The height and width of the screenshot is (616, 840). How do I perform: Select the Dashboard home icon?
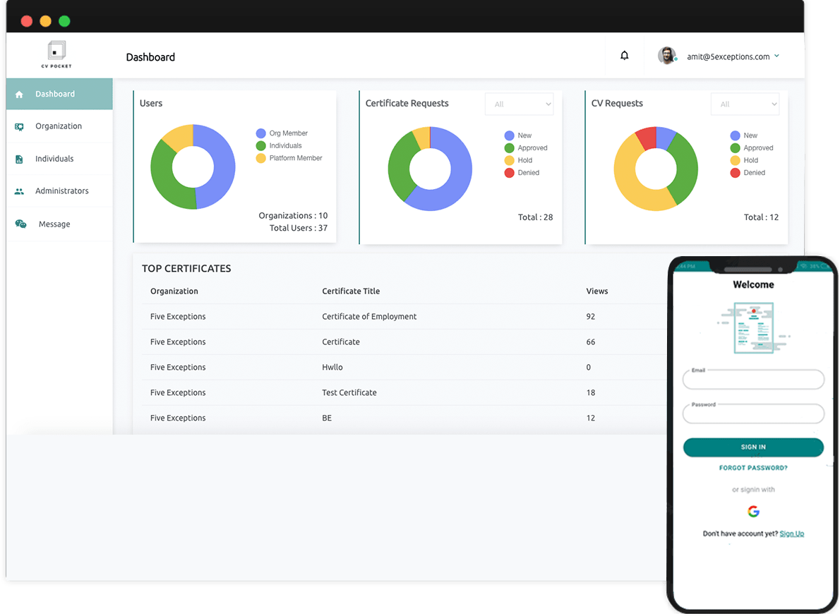tap(20, 93)
